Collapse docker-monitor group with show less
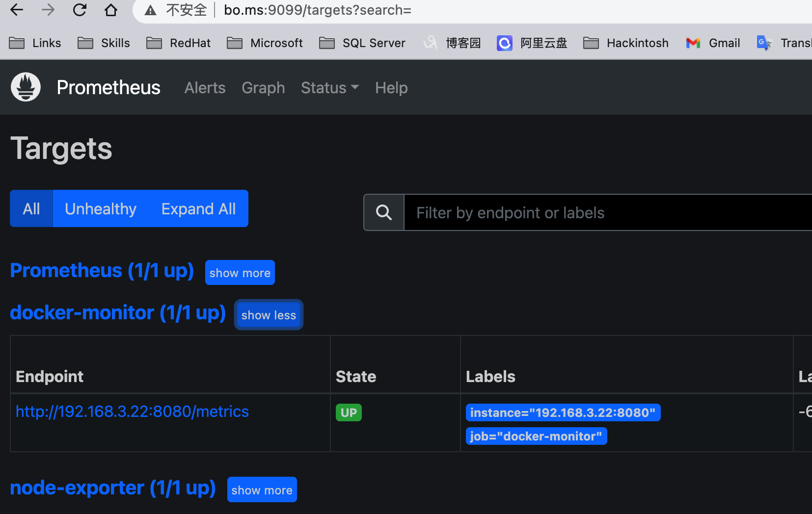The height and width of the screenshot is (514, 812). tap(269, 315)
